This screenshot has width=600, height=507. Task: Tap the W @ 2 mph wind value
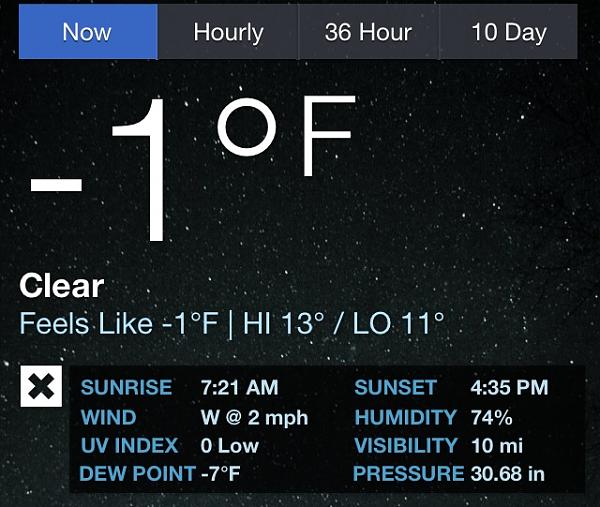(254, 417)
